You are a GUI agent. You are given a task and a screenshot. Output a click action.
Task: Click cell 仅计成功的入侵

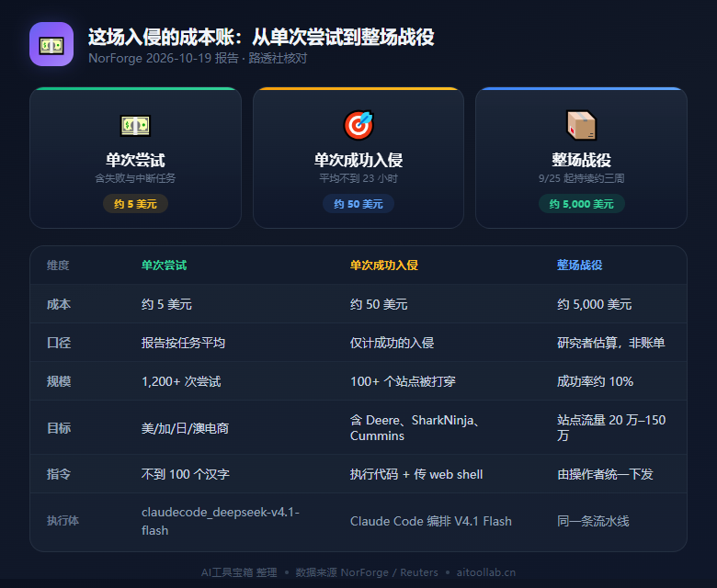392,343
